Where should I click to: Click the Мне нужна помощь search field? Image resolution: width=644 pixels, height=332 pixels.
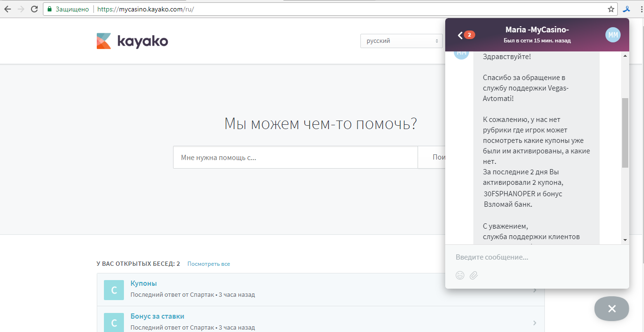click(295, 157)
